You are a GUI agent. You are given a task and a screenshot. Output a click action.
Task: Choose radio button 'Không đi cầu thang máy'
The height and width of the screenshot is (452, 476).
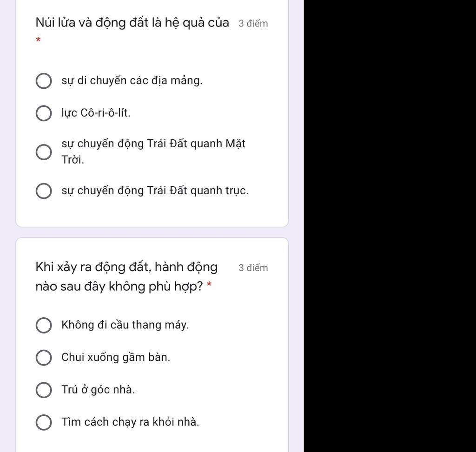[44, 326]
